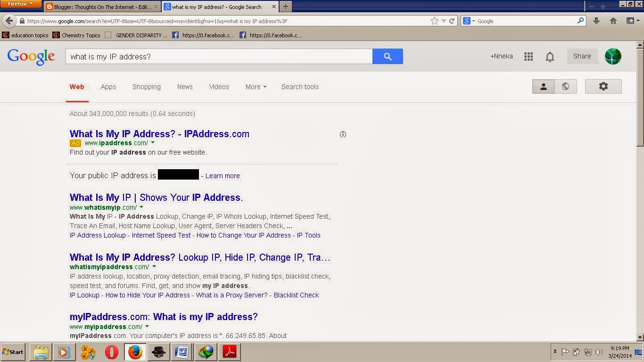The height and width of the screenshot is (362, 644).
Task: Open the URL history dropdown arrow
Action: pyautogui.click(x=444, y=21)
